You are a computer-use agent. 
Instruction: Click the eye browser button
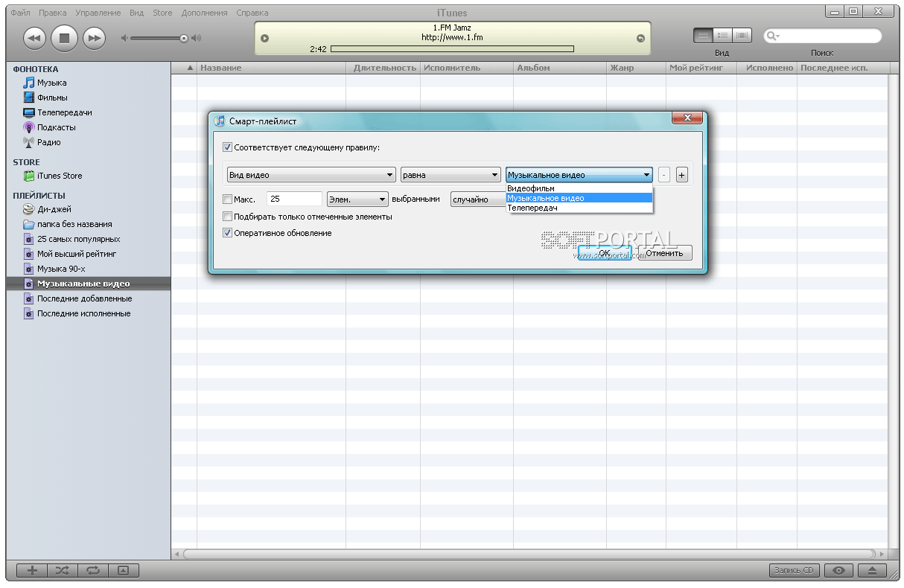[x=839, y=570]
